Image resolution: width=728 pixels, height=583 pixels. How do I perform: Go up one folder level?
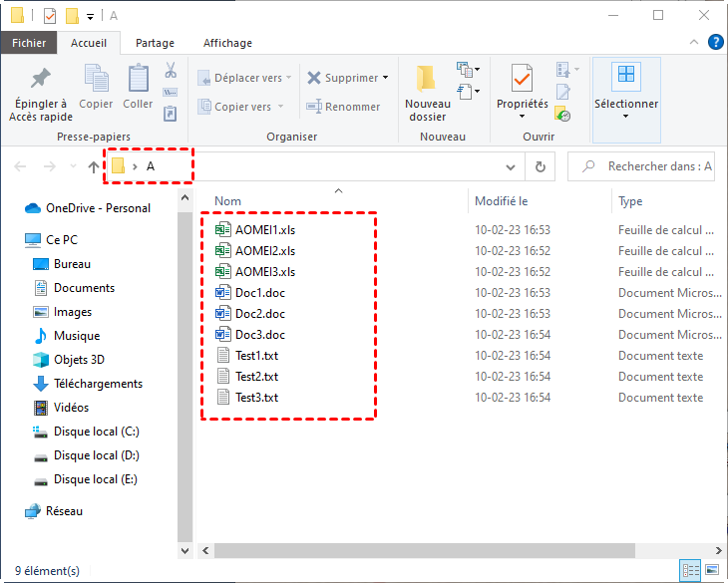click(x=94, y=166)
